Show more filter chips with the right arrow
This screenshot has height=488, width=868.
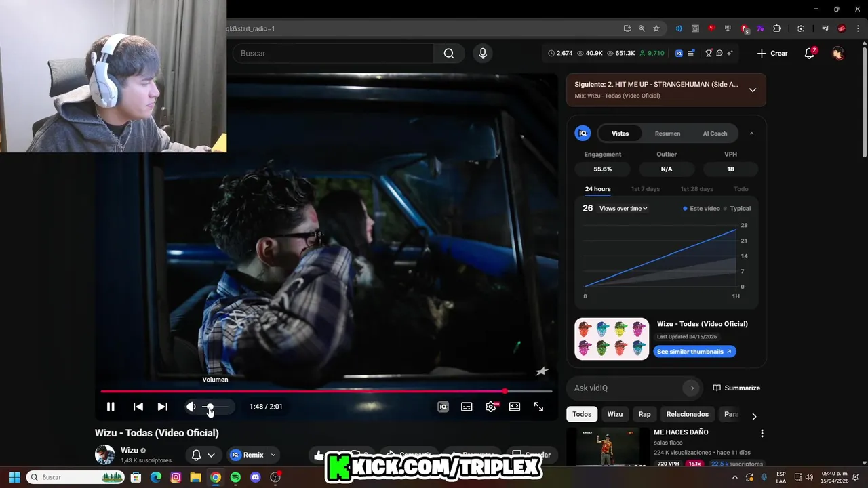point(753,416)
